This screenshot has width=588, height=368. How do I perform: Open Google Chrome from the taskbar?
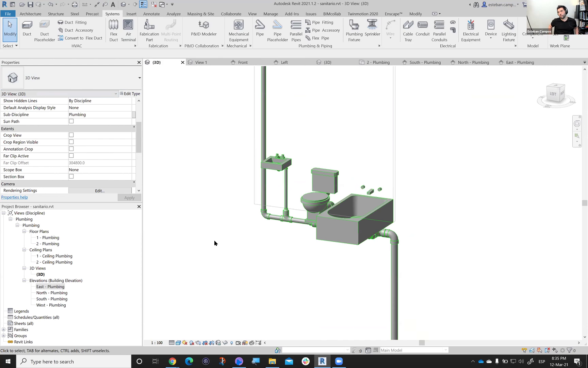pyautogui.click(x=173, y=362)
